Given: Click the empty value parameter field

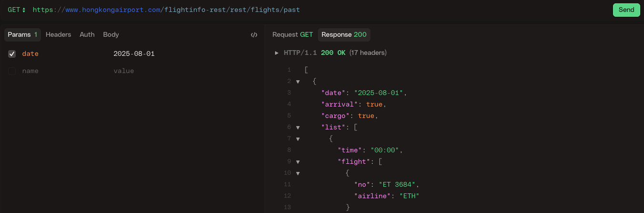Looking at the screenshot, I should coord(123,71).
